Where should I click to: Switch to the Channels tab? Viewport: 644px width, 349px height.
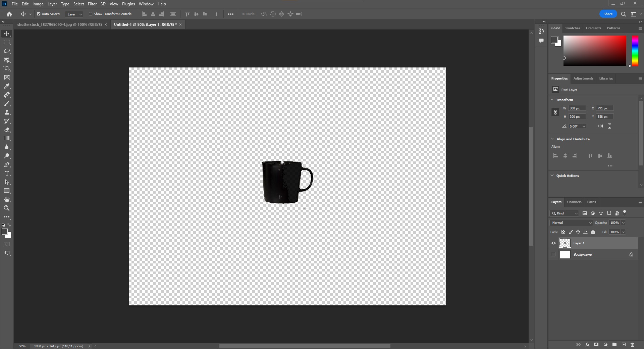pos(574,202)
